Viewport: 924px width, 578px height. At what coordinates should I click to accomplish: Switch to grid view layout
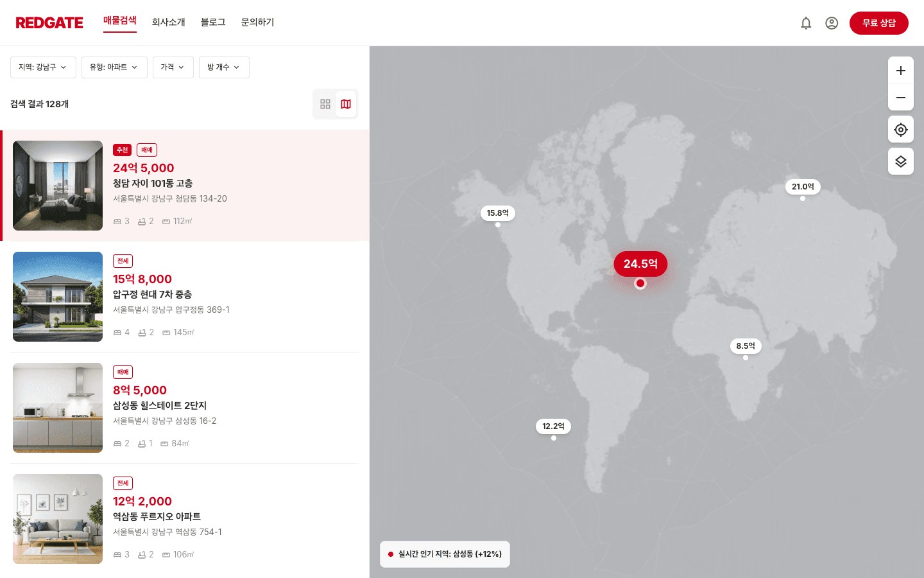point(325,104)
